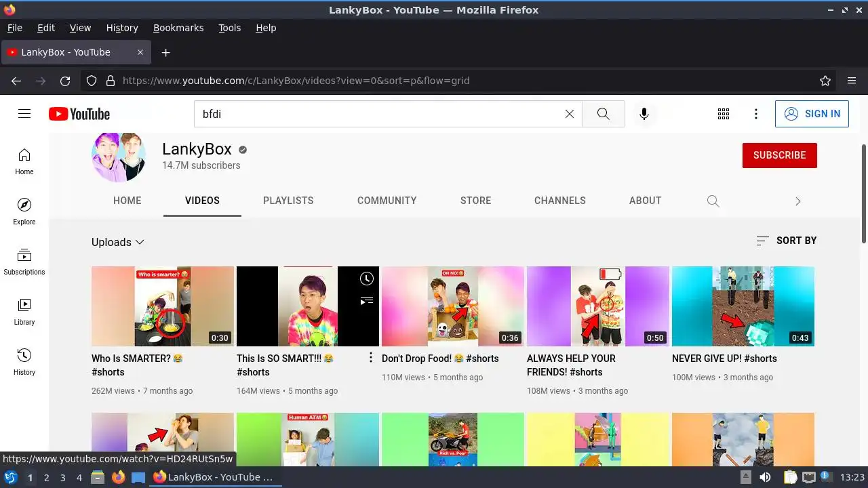The image size is (868, 488).
Task: Add 'This Is SO SMART' to Watch Later
Action: tap(367, 279)
